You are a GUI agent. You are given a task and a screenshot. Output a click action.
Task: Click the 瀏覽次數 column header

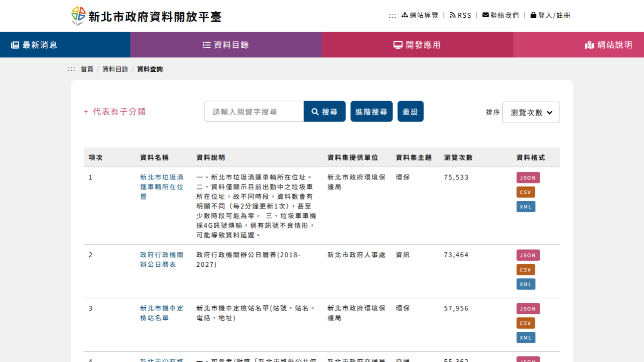458,158
